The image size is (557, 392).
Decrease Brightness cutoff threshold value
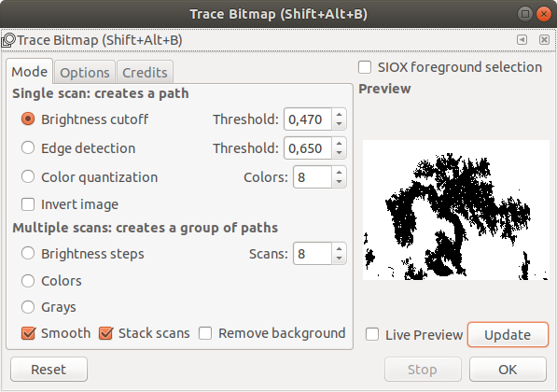coord(340,124)
